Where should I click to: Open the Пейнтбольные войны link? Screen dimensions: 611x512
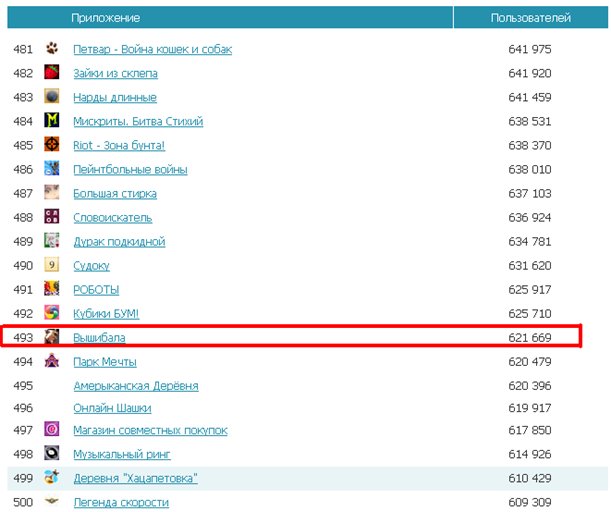[x=130, y=169]
